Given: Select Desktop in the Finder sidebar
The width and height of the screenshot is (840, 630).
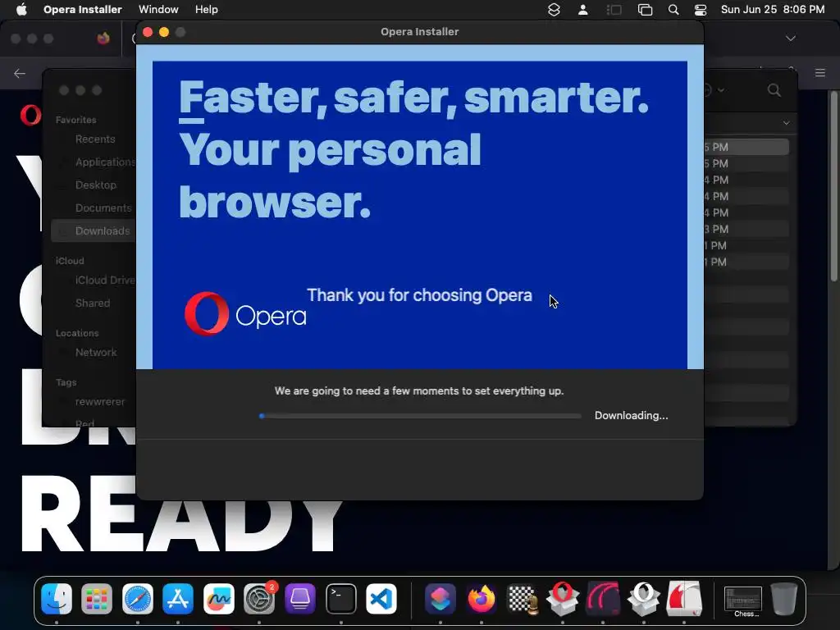Looking at the screenshot, I should pos(95,185).
